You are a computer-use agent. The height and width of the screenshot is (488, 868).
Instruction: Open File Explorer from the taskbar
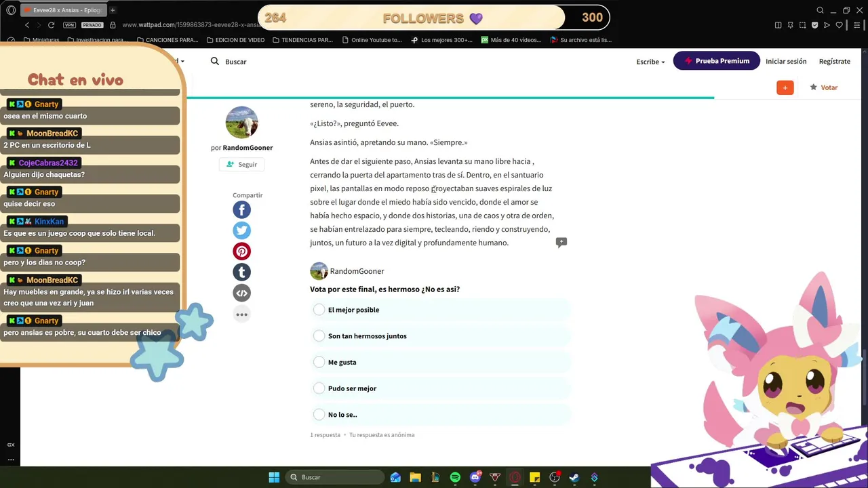(x=416, y=477)
